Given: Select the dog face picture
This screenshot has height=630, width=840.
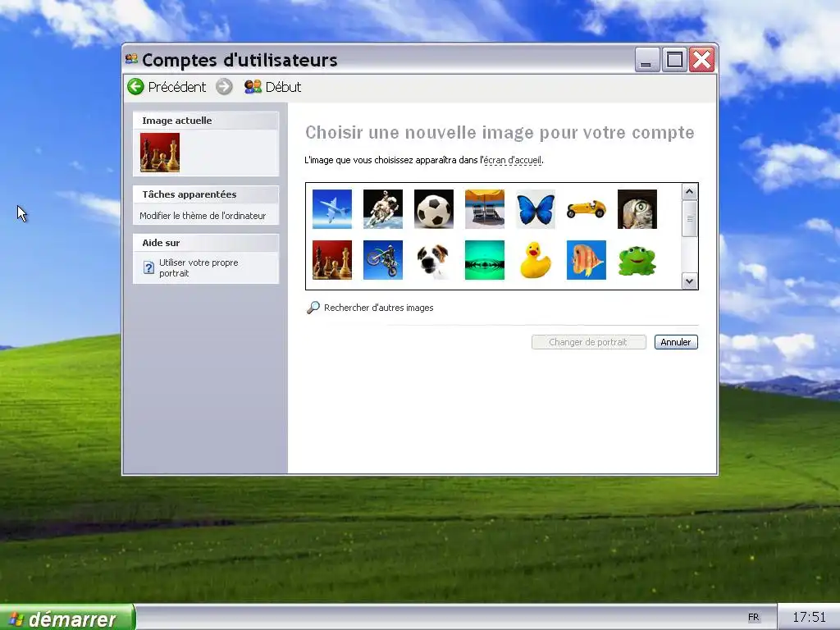Looking at the screenshot, I should tap(434, 260).
